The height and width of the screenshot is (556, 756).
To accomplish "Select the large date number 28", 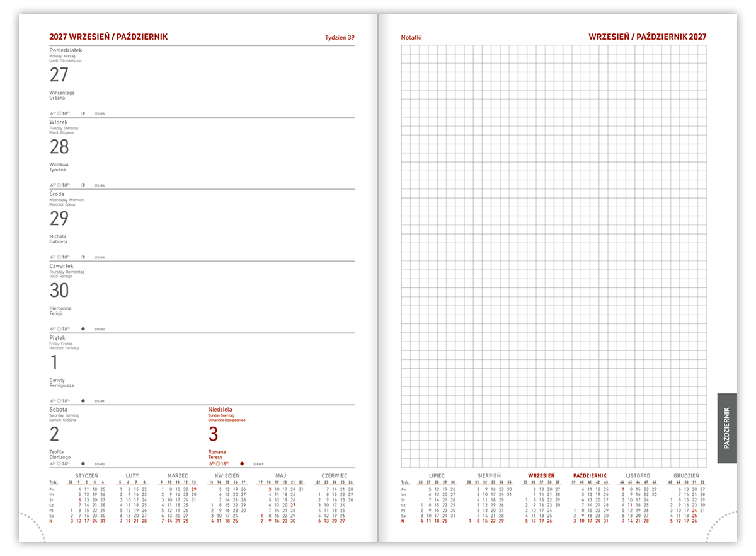I will click(59, 147).
